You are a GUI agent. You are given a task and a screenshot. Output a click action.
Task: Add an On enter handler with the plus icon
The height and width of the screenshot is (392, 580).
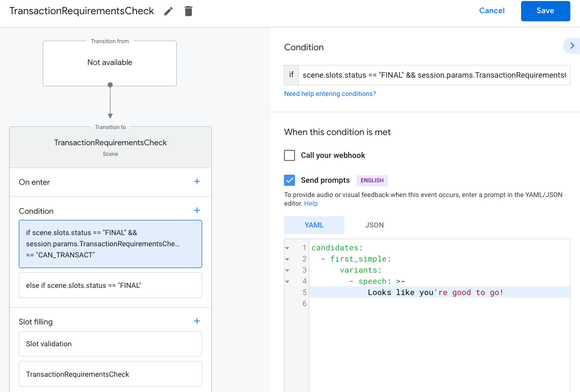pos(197,182)
